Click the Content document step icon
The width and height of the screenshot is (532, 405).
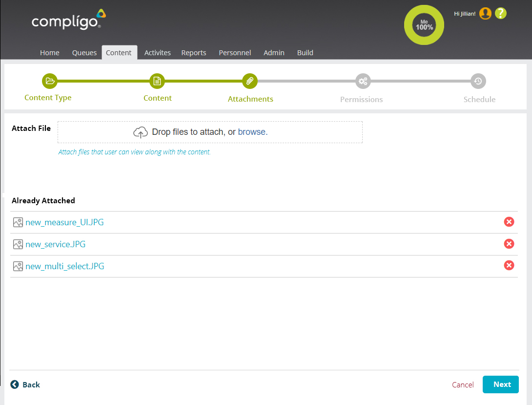[157, 81]
